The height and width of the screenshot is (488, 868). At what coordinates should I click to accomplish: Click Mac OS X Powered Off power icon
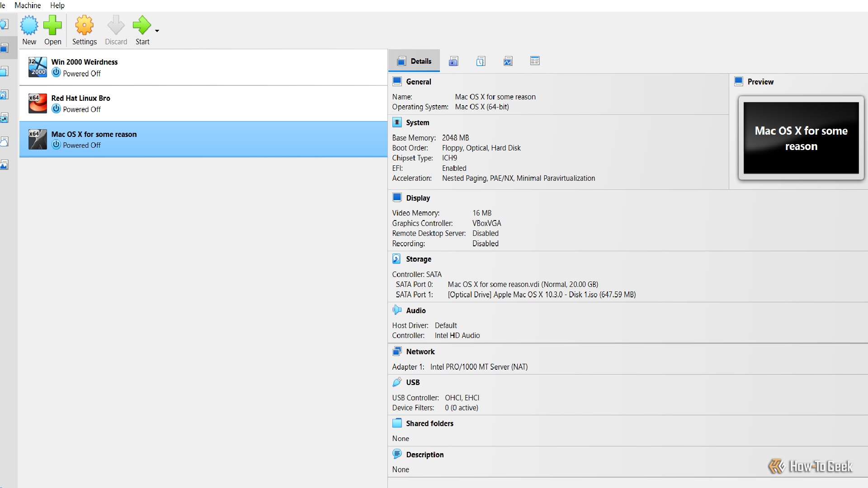[56, 145]
